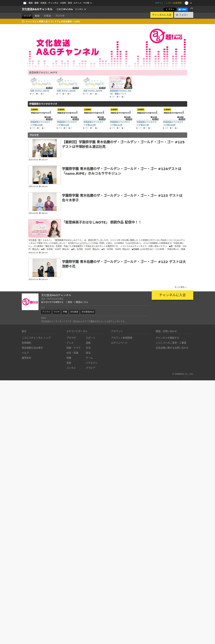Click the Facebook Like button

[182, 9]
